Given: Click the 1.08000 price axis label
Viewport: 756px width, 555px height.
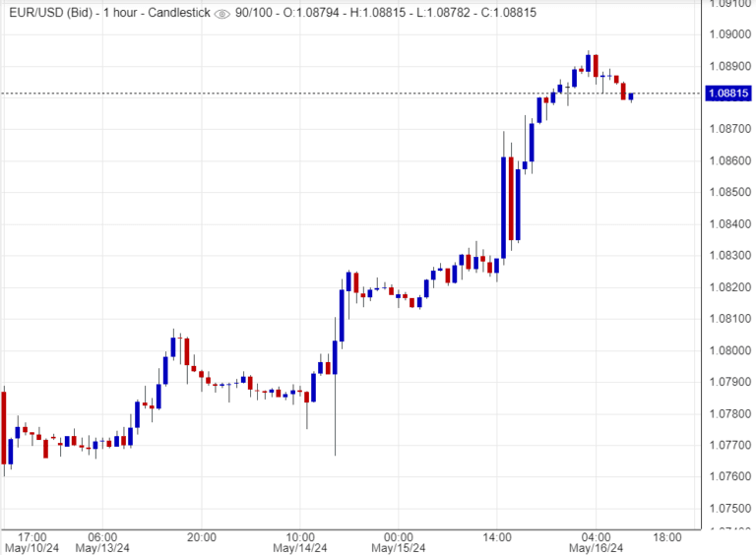Looking at the screenshot, I should point(729,350).
